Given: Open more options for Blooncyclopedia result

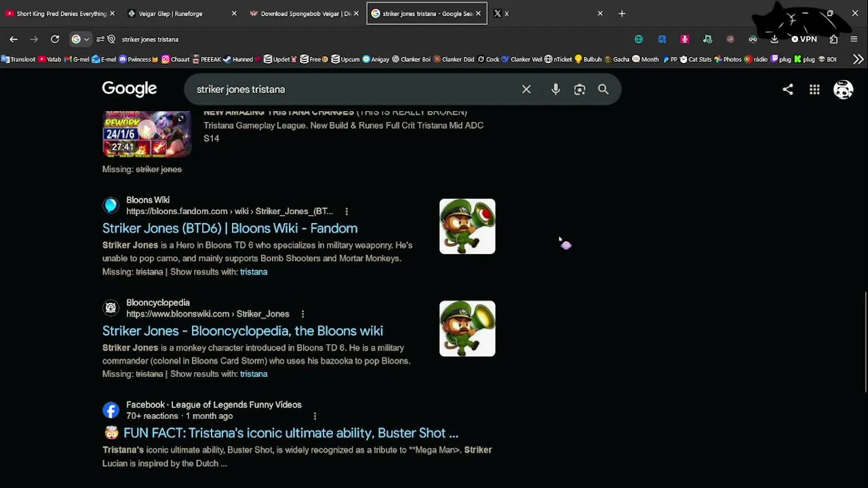Looking at the screenshot, I should (x=302, y=314).
